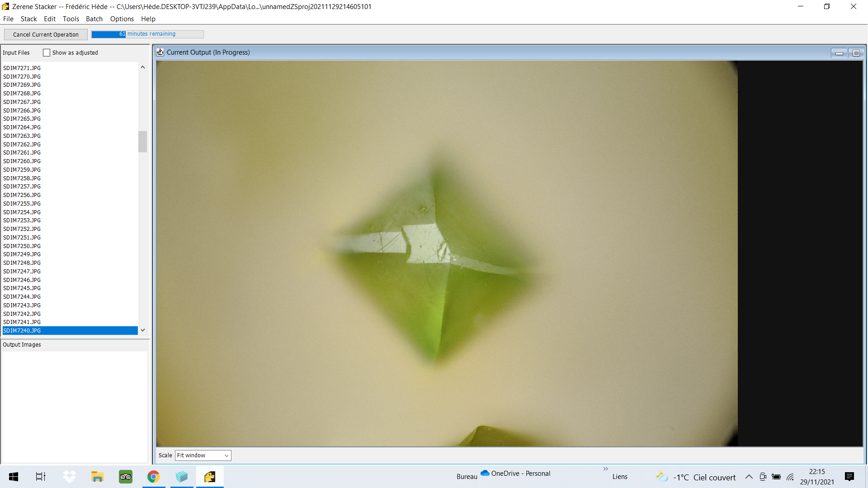Select input file SDIM7250.JPG
The height and width of the screenshot is (488, 868).
click(x=70, y=246)
